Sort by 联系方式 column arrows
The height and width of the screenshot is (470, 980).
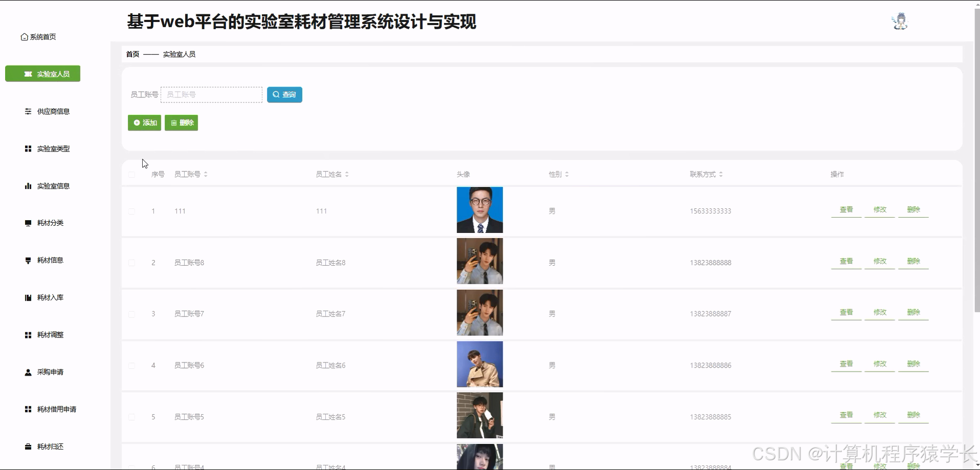(x=721, y=175)
